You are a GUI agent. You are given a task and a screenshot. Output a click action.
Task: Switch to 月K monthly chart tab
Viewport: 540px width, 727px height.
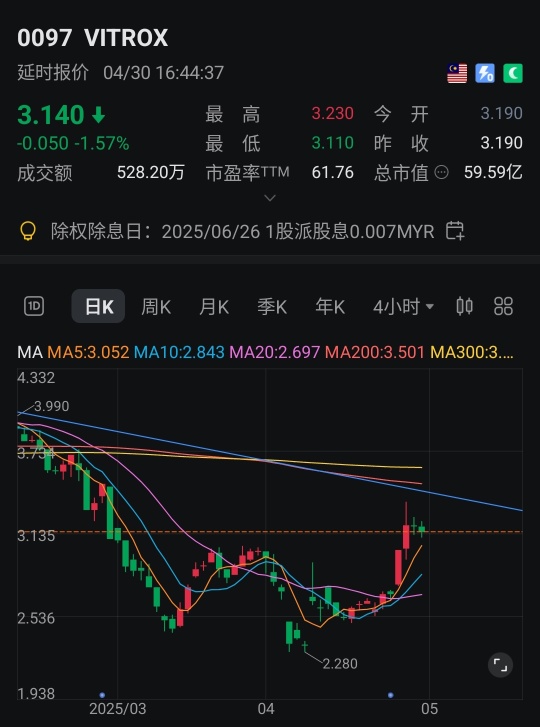[x=214, y=306]
